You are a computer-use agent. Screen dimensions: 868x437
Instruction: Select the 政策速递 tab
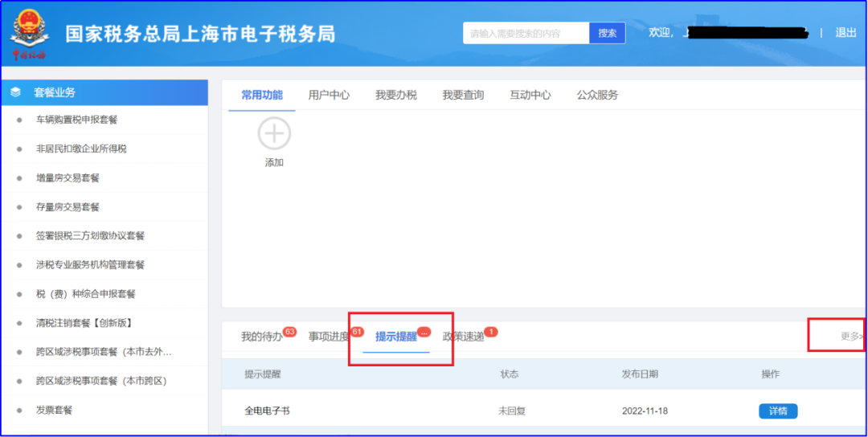pos(463,337)
